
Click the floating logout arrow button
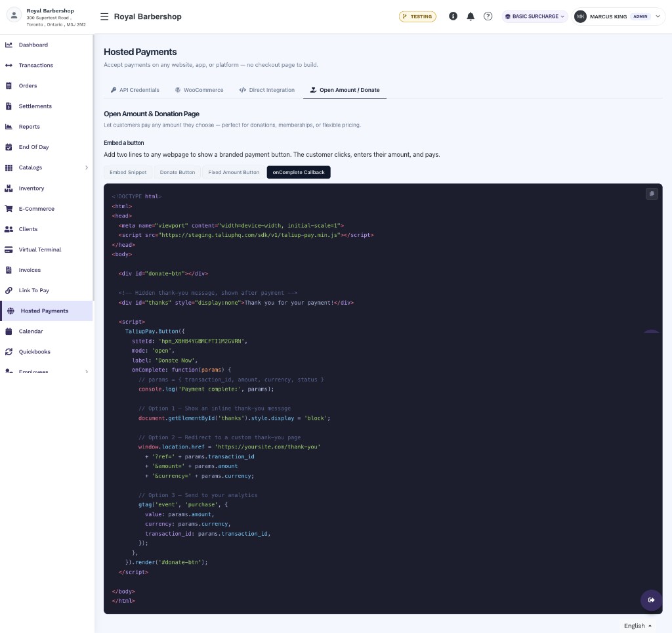click(651, 600)
